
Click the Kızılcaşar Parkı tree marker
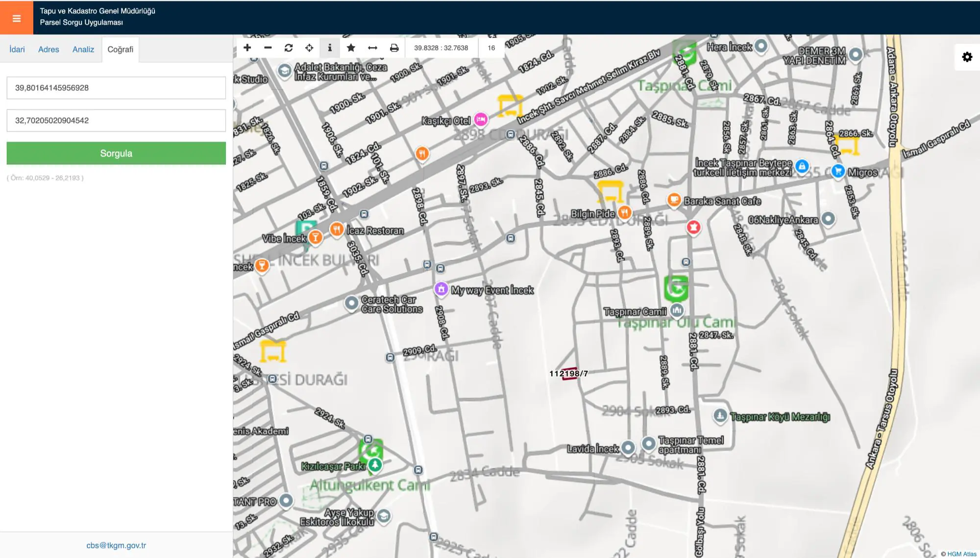coord(375,464)
